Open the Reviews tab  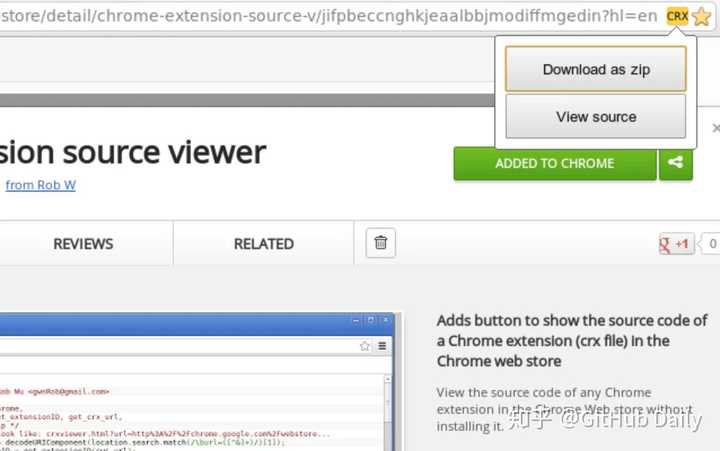[83, 244]
